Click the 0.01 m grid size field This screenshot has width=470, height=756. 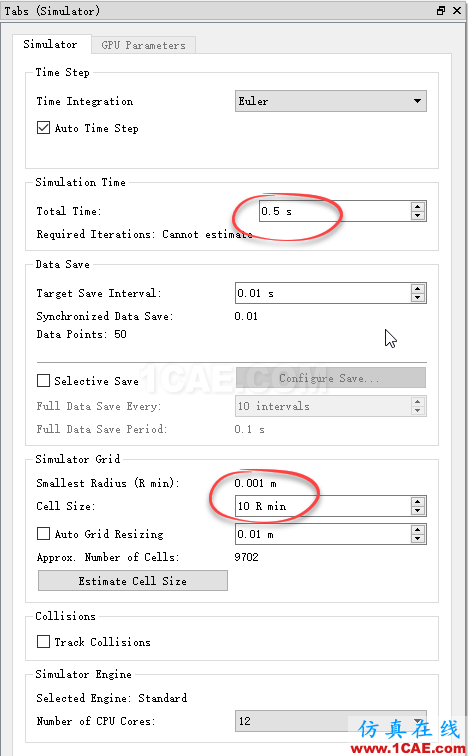tap(323, 534)
